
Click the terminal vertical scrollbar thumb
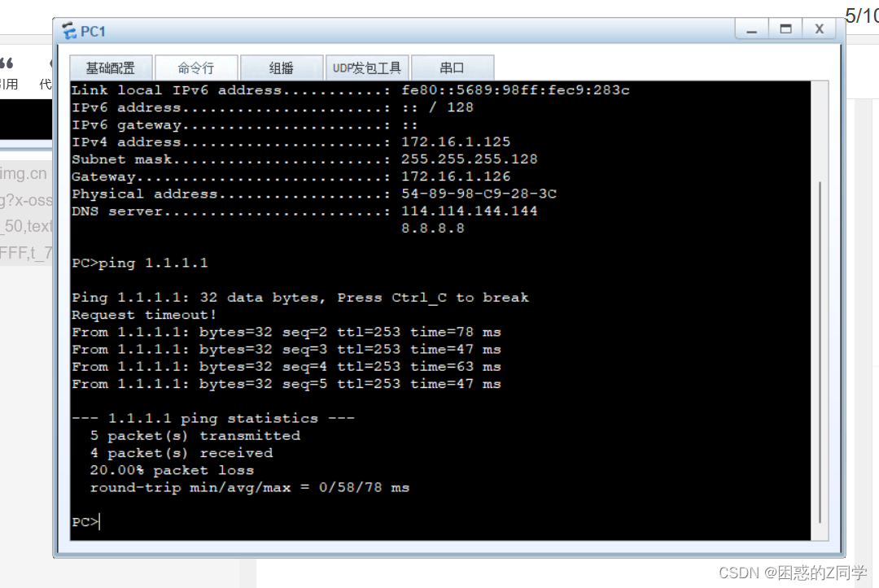[820, 351]
